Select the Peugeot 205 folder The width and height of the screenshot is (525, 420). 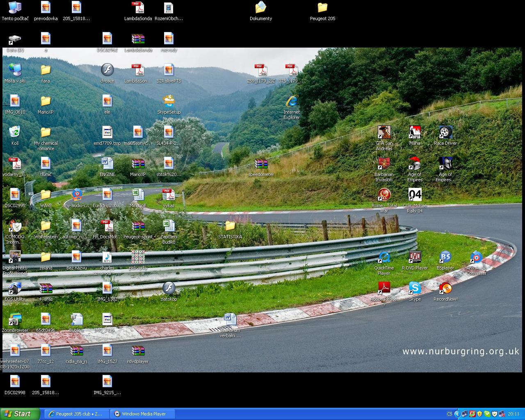tap(322, 8)
